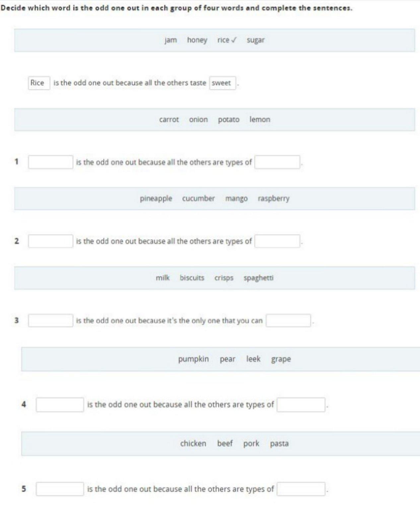Viewport: 420px width, 531px height.
Task: Click the first blank field in sentence 4
Action: [x=60, y=405]
